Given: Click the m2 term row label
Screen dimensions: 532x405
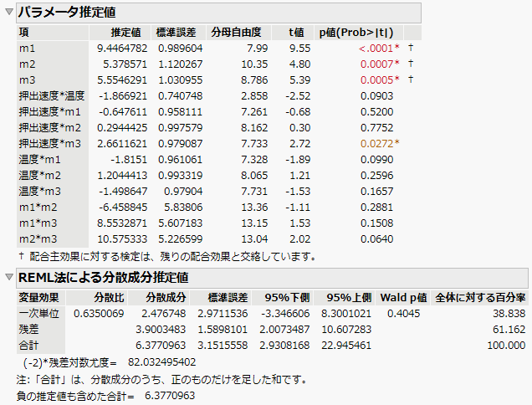Looking at the screenshot, I should tap(27, 64).
